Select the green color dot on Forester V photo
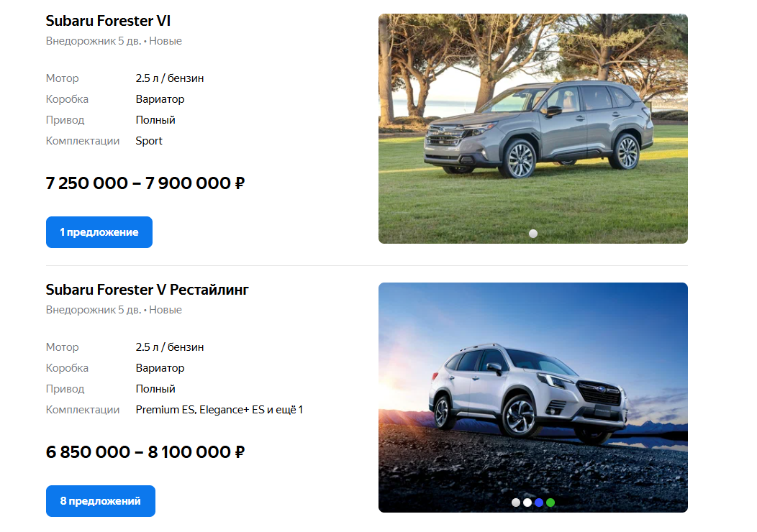757x532 pixels. (550, 503)
